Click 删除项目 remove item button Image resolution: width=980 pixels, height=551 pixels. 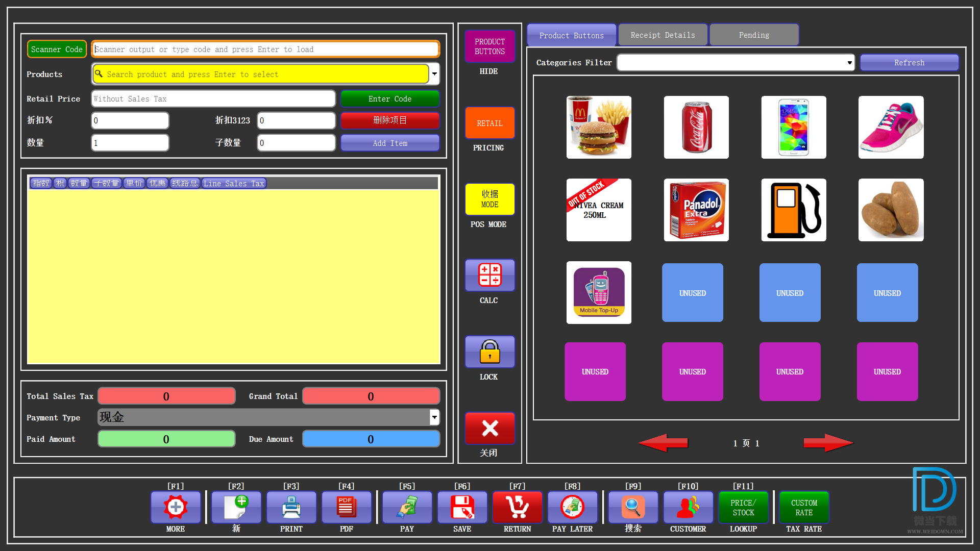pyautogui.click(x=390, y=120)
